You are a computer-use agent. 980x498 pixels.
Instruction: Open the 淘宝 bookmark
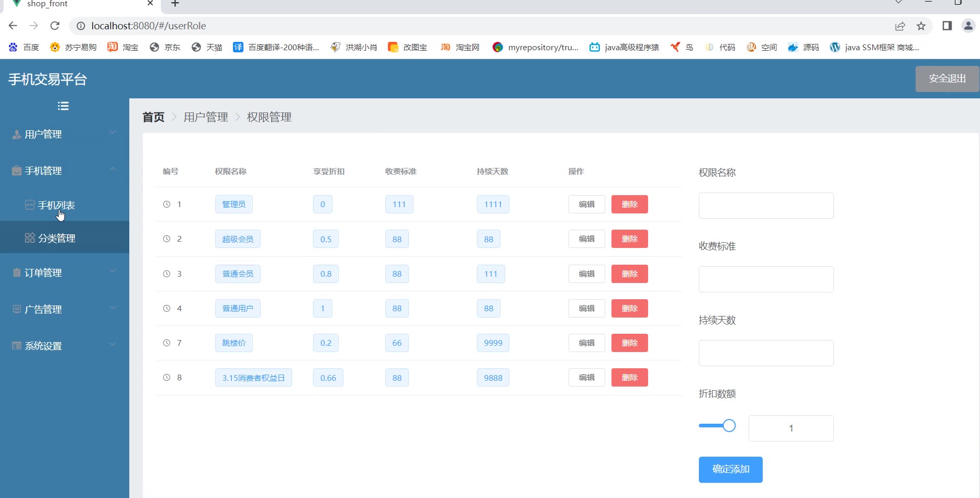click(x=123, y=47)
